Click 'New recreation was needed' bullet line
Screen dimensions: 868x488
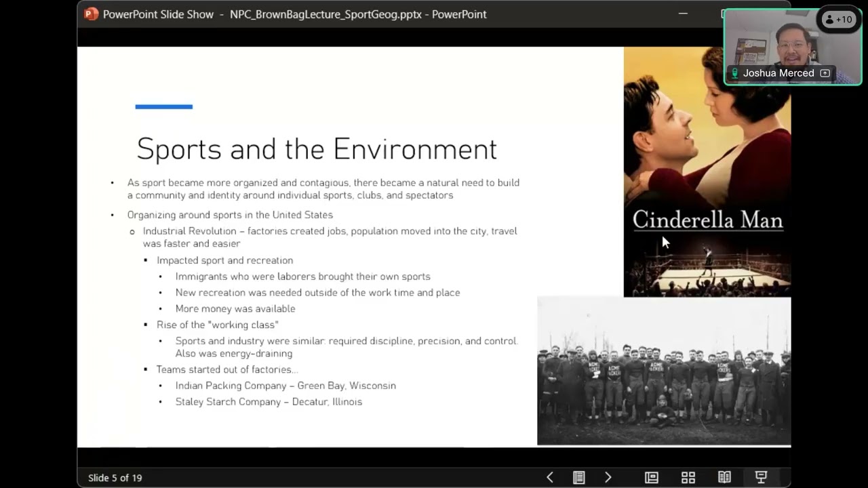point(317,293)
